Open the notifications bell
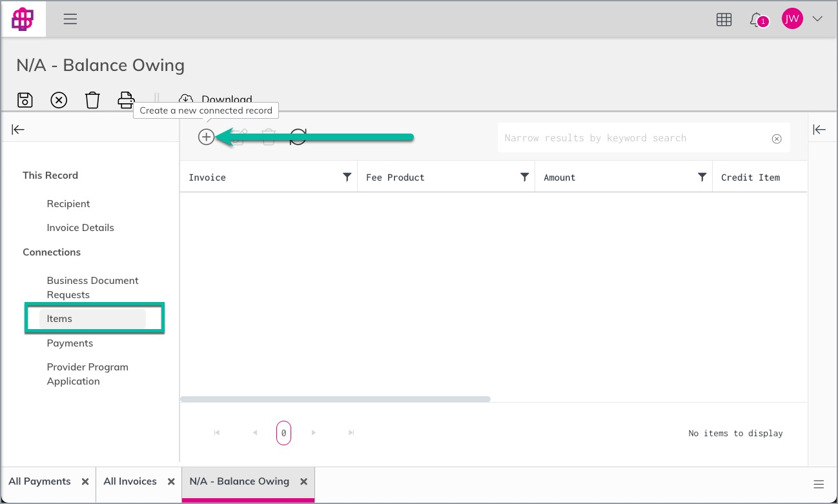This screenshot has width=838, height=504. click(757, 19)
